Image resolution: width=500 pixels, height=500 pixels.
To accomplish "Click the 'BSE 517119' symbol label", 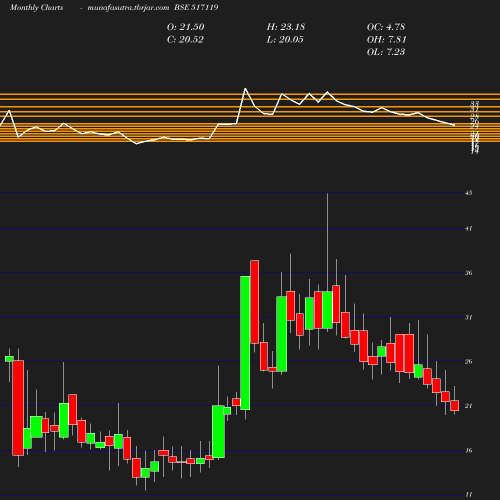I will (196, 8).
